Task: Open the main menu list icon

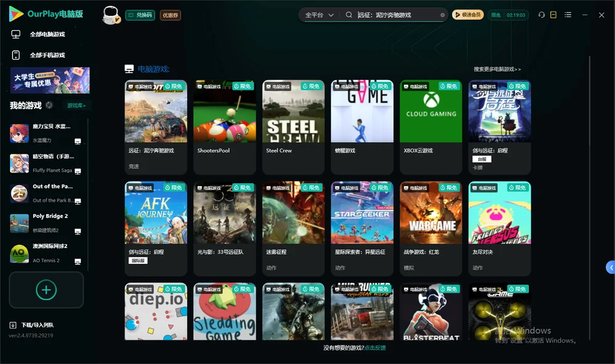Action: pos(568,15)
